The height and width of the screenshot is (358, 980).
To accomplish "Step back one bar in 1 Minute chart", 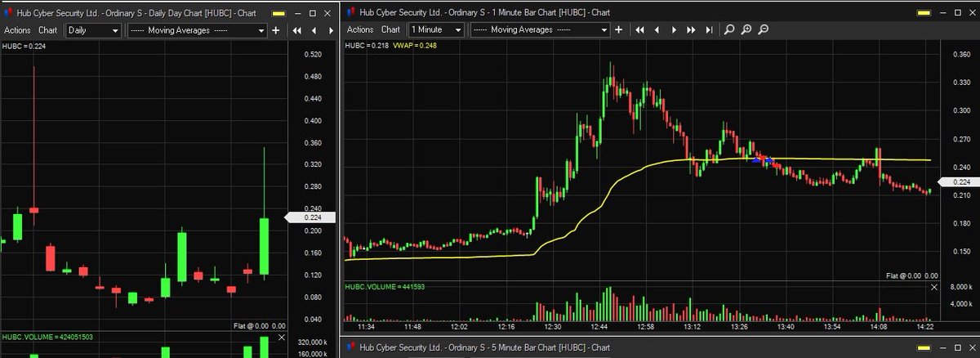I will [657, 29].
